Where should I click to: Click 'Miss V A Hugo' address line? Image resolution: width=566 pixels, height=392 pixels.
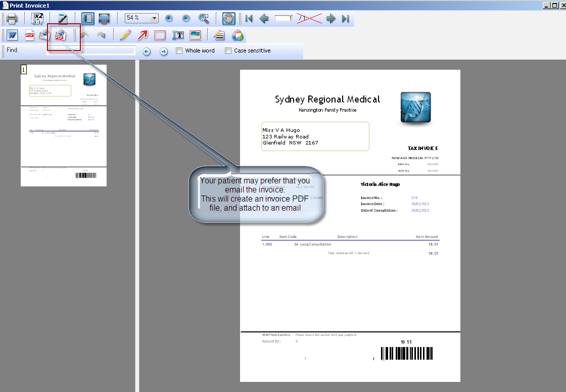tap(281, 130)
